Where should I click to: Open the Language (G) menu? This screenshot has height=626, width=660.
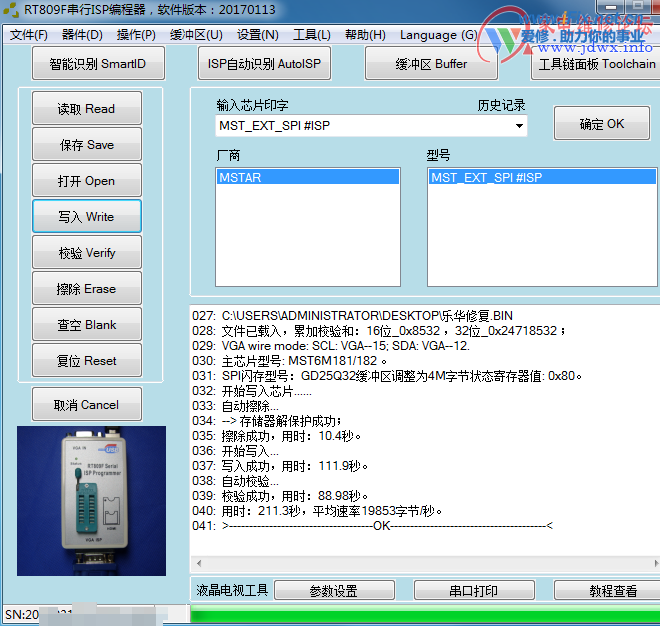pyautogui.click(x=438, y=35)
